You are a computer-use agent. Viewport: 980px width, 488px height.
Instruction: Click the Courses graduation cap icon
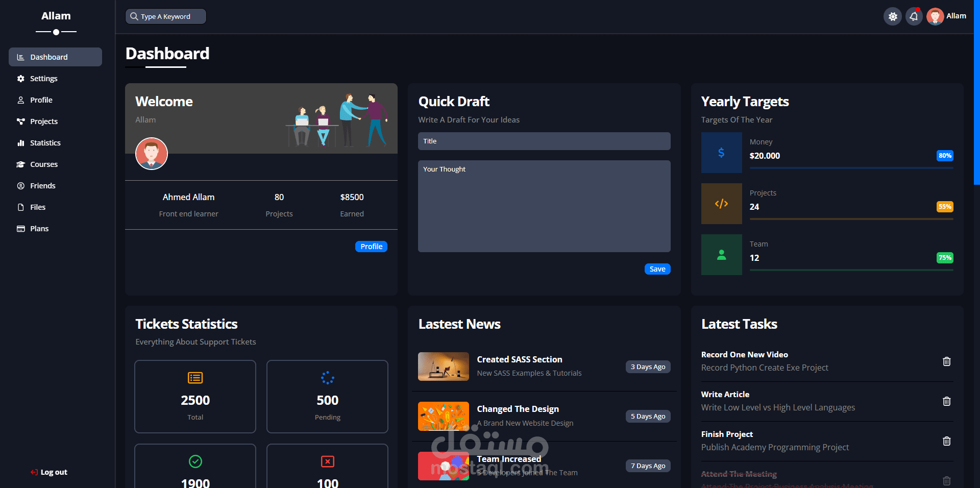tap(21, 164)
